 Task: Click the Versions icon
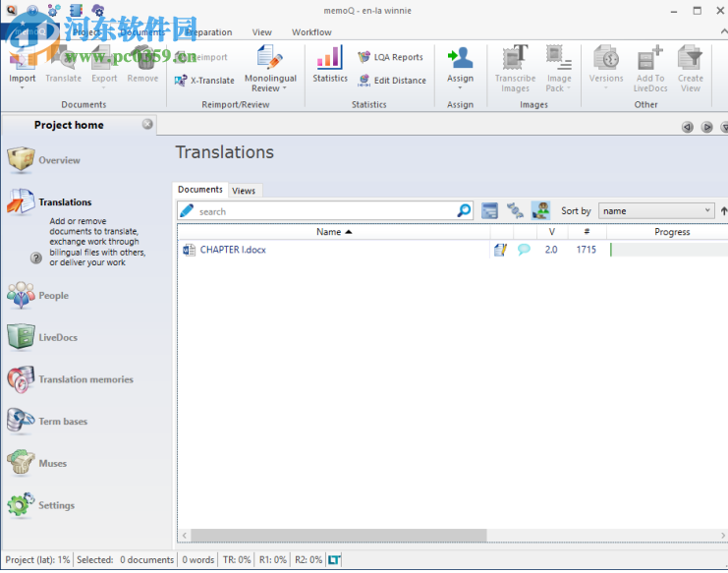(605, 58)
